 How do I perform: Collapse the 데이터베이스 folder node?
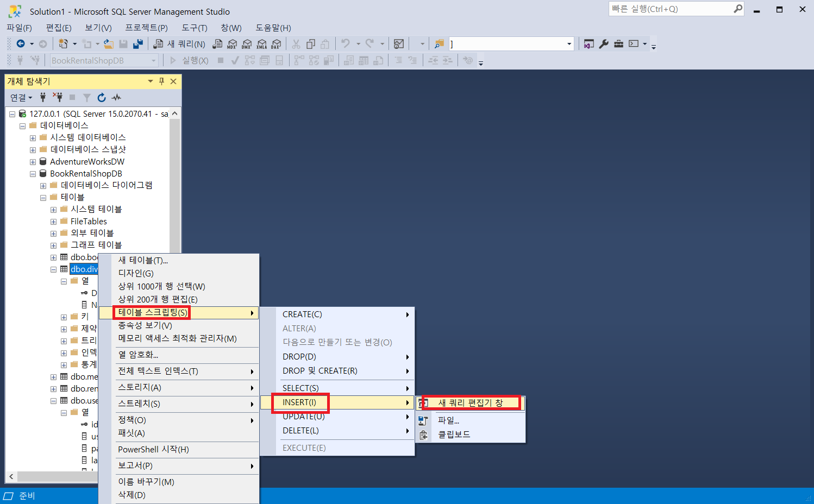click(22, 126)
